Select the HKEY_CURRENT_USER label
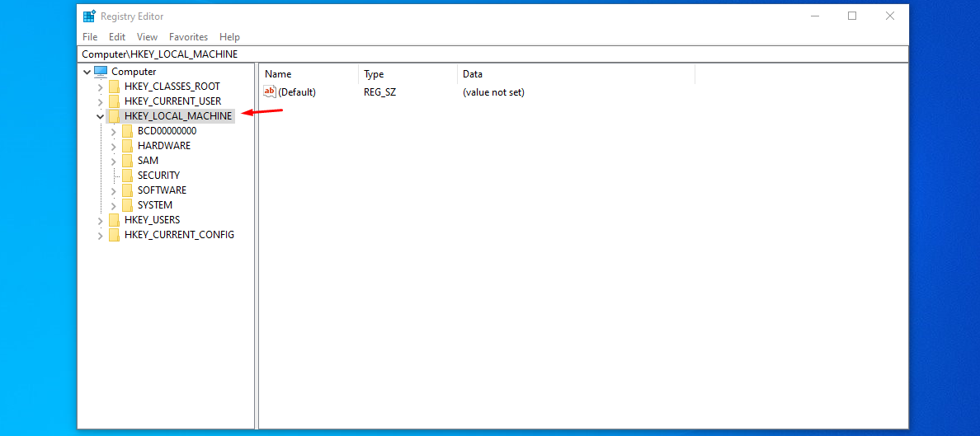This screenshot has height=436, width=980. click(x=172, y=101)
